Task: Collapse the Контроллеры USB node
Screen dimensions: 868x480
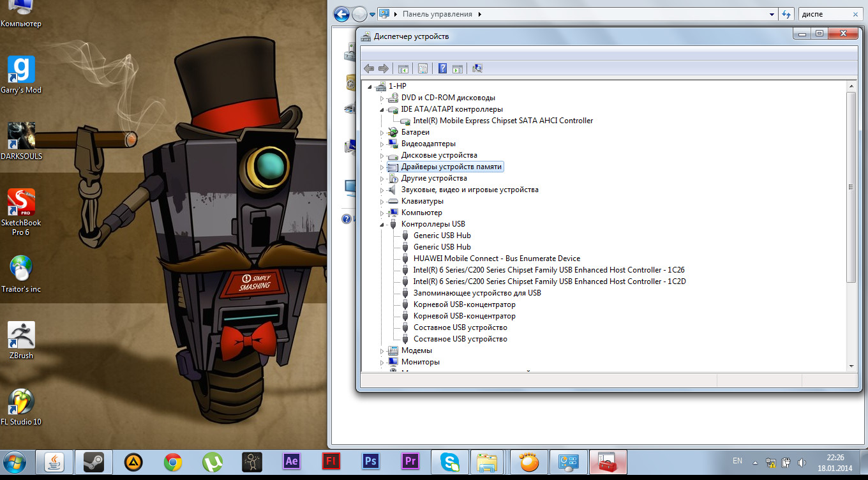Action: [382, 224]
